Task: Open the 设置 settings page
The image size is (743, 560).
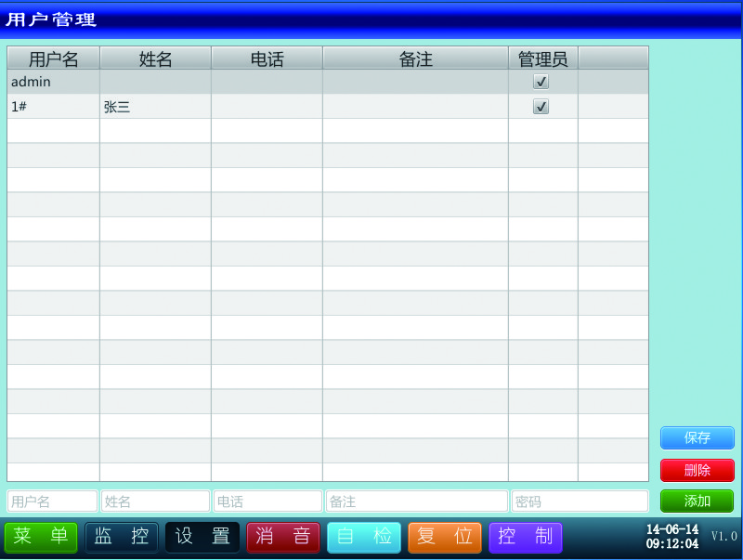Action: tap(202, 537)
